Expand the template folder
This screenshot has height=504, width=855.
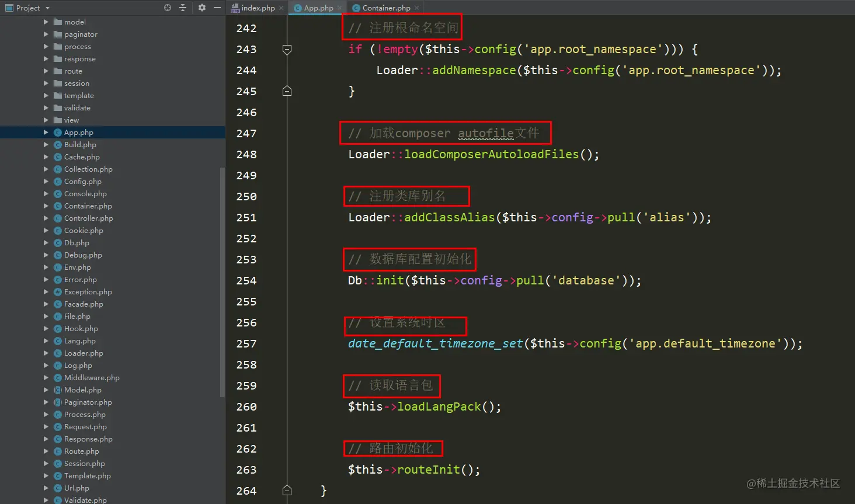click(x=46, y=95)
